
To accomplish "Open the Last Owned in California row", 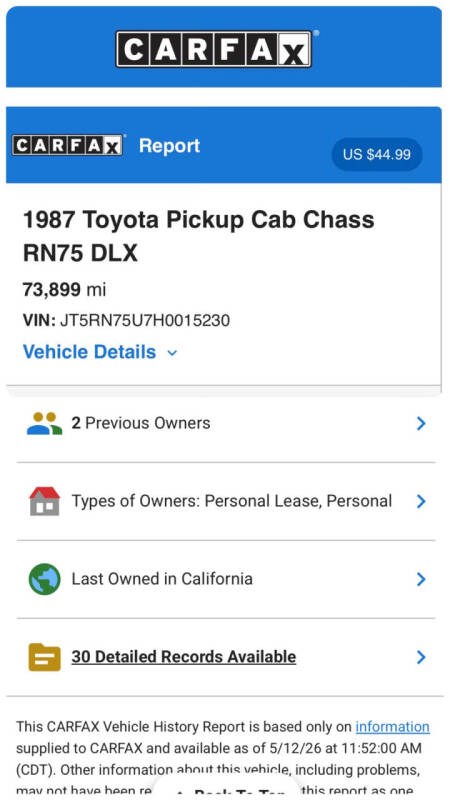I will [x=226, y=579].
